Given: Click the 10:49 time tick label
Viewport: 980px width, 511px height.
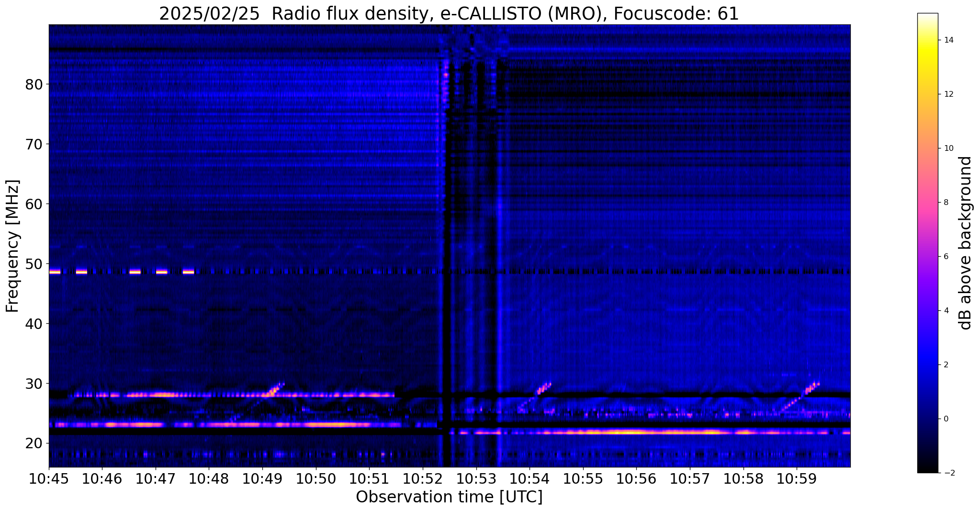Looking at the screenshot, I should pos(262,479).
